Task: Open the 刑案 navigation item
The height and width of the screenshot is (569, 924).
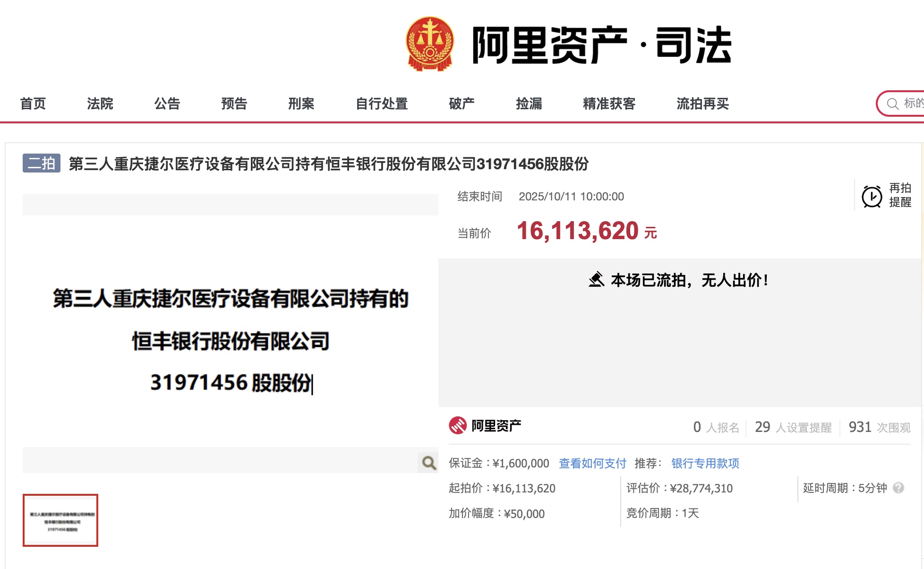Action: pos(301,103)
